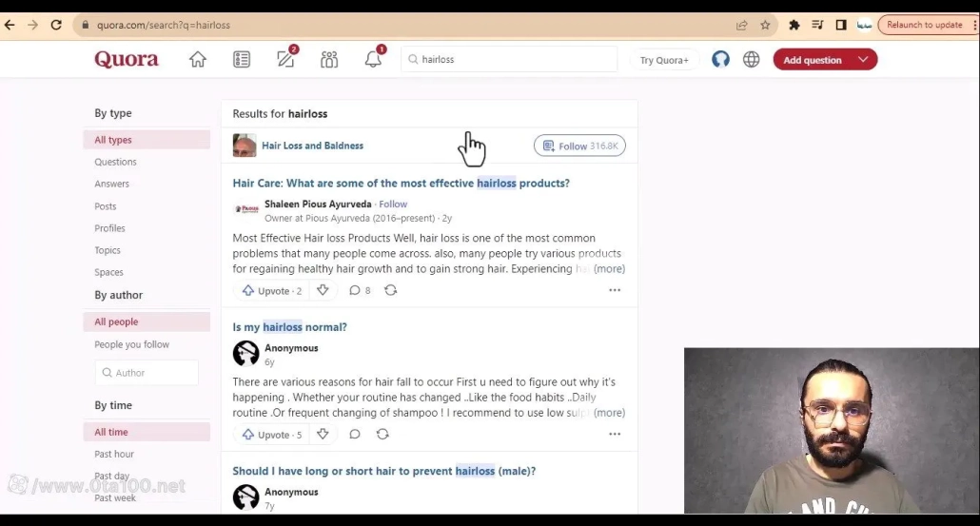
Task: Select the 'People you follow' author filter
Action: tap(131, 344)
